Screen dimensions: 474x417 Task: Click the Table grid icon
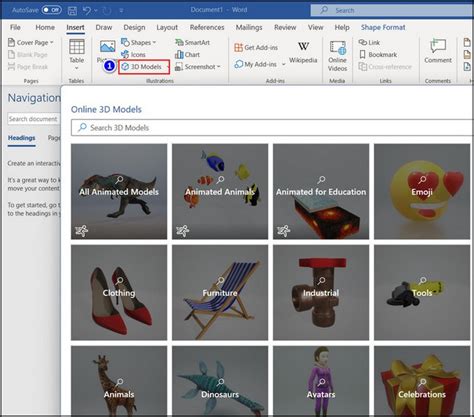[77, 47]
